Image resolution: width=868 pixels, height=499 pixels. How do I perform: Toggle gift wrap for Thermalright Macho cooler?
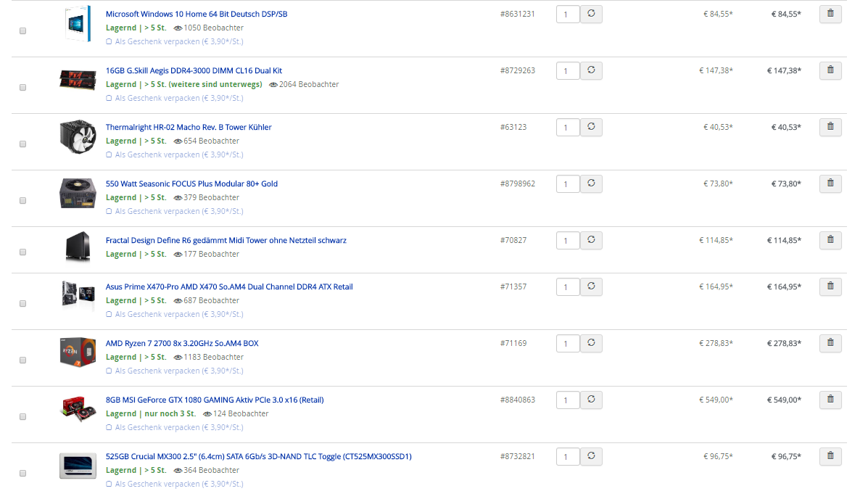(x=109, y=154)
